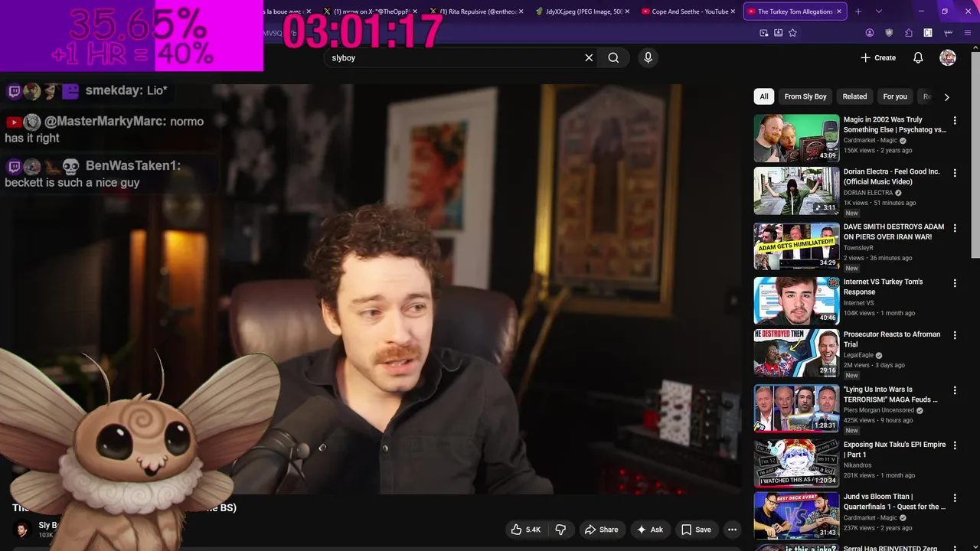Image resolution: width=980 pixels, height=551 pixels.
Task: Open Lying Us Into Wars Is TERRORISM title
Action: (x=890, y=394)
